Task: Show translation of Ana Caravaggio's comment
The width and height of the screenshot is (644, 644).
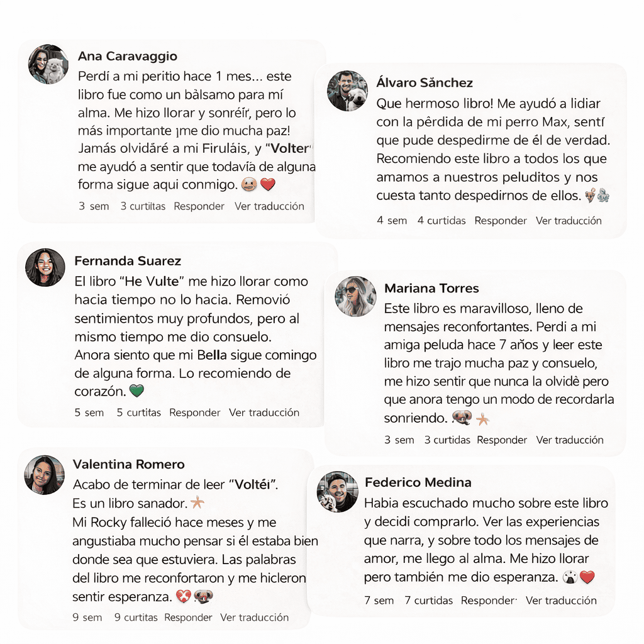Action: point(269,206)
